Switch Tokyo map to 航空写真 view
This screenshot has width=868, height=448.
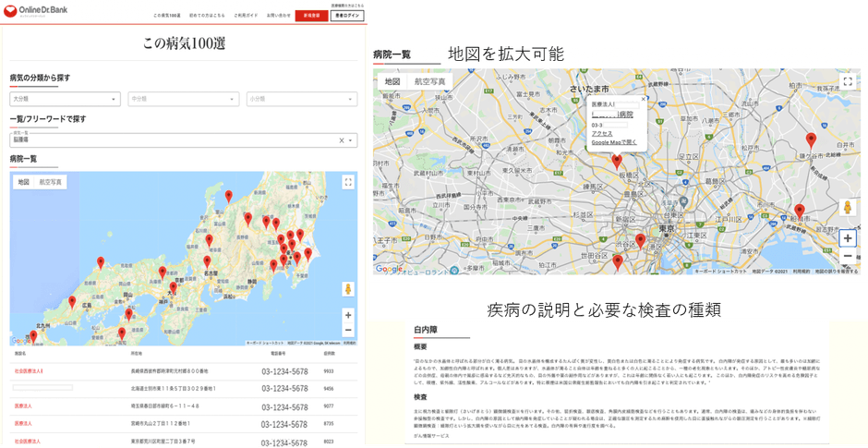click(x=429, y=81)
